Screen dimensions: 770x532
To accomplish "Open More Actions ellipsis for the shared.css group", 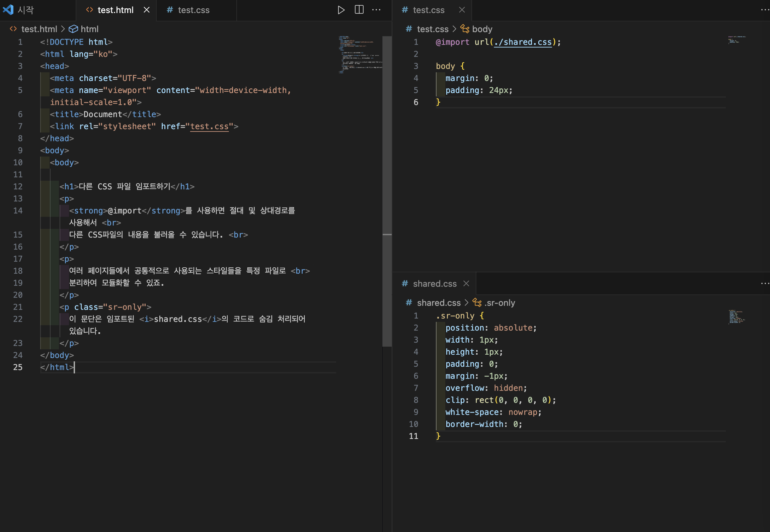I will pos(765,283).
